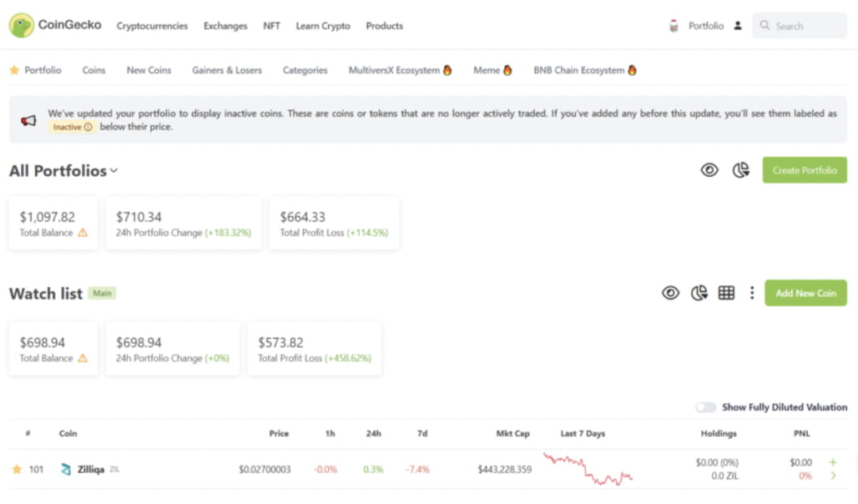This screenshot has width=858, height=504.
Task: Open the Gainers & Losers tab
Action: [x=226, y=70]
